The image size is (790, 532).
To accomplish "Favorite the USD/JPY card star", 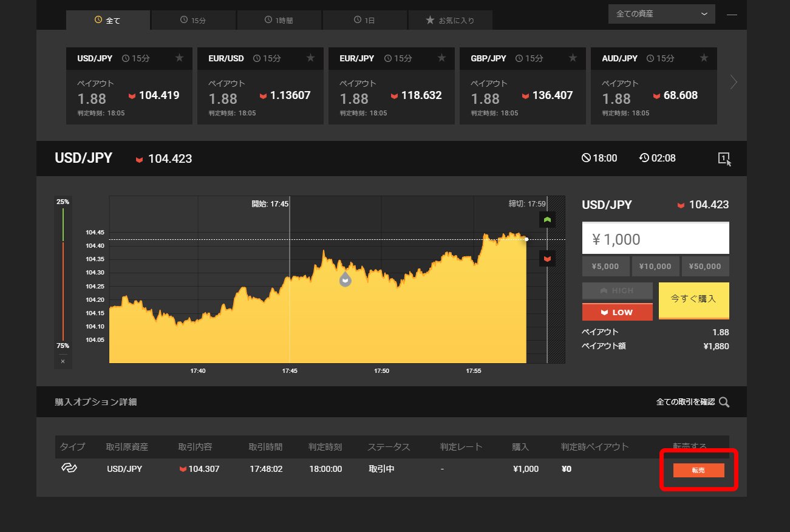I will coord(179,58).
